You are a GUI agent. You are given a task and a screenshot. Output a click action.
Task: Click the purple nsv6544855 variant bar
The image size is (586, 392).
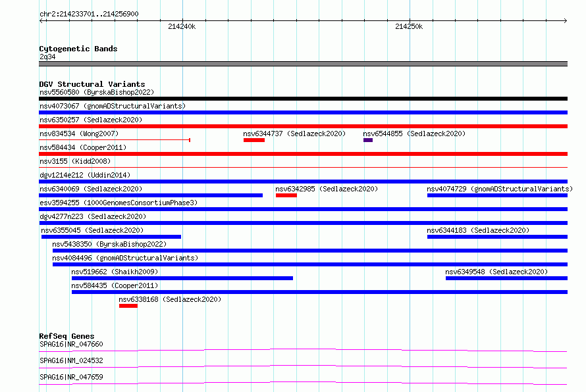[368, 140]
